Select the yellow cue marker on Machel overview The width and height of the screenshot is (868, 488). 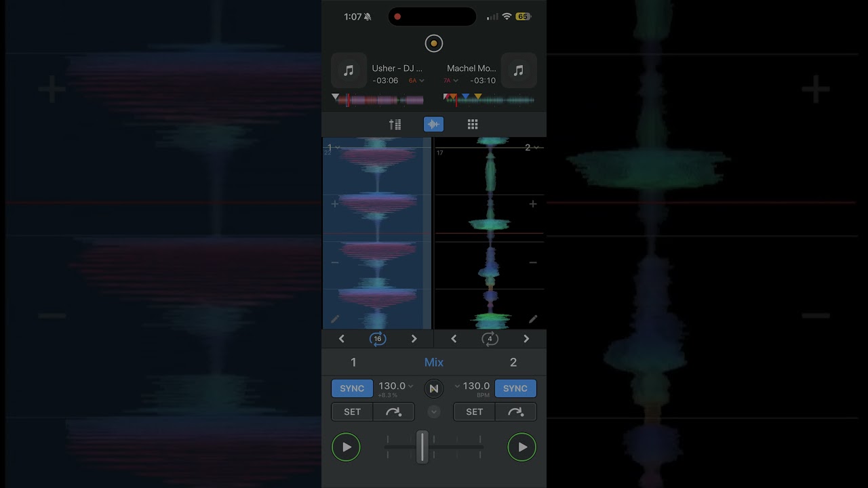478,97
